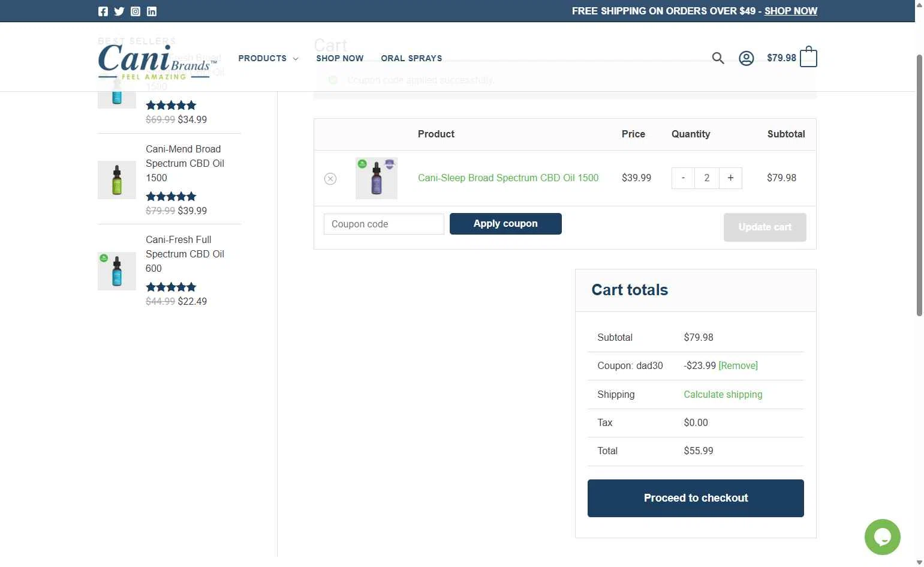Open Cani-Fresh Full Spectrum CBD Oil 600
924x567 pixels.
point(185,254)
